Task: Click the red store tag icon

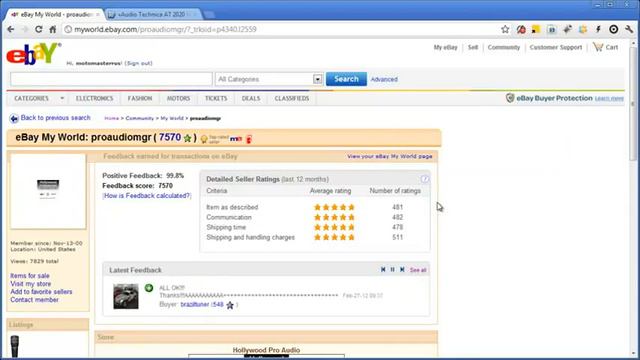Action: (x=249, y=139)
